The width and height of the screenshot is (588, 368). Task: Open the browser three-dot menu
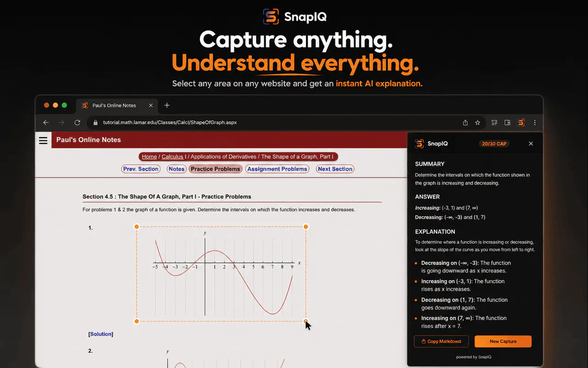[535, 123]
